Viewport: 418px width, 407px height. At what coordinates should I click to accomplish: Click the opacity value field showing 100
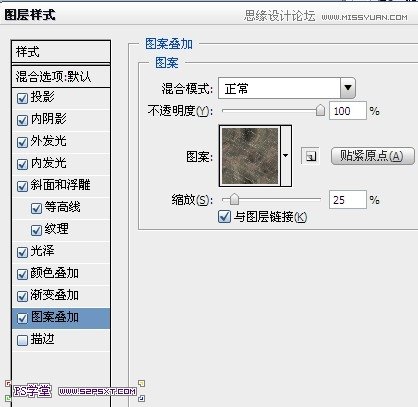click(348, 111)
